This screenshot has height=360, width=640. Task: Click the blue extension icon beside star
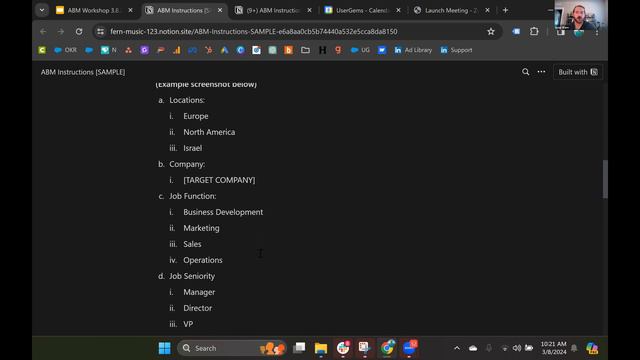[516, 31]
